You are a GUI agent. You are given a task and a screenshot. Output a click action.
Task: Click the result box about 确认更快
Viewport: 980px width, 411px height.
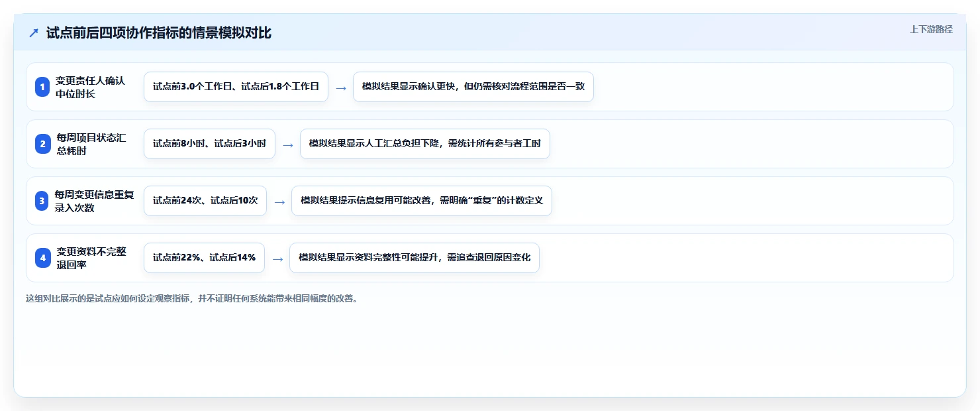pyautogui.click(x=473, y=87)
